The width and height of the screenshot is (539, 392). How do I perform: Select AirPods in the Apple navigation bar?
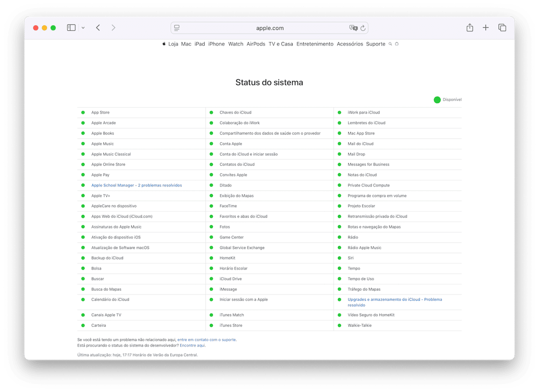click(256, 44)
